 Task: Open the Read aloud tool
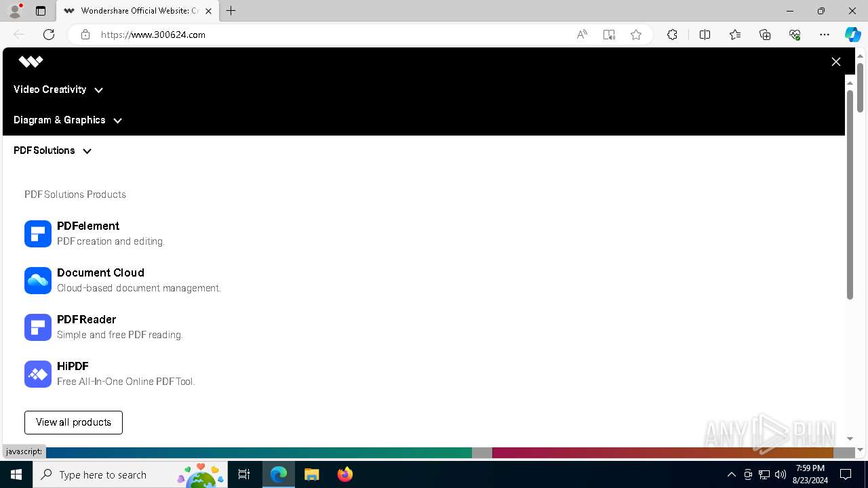(582, 35)
